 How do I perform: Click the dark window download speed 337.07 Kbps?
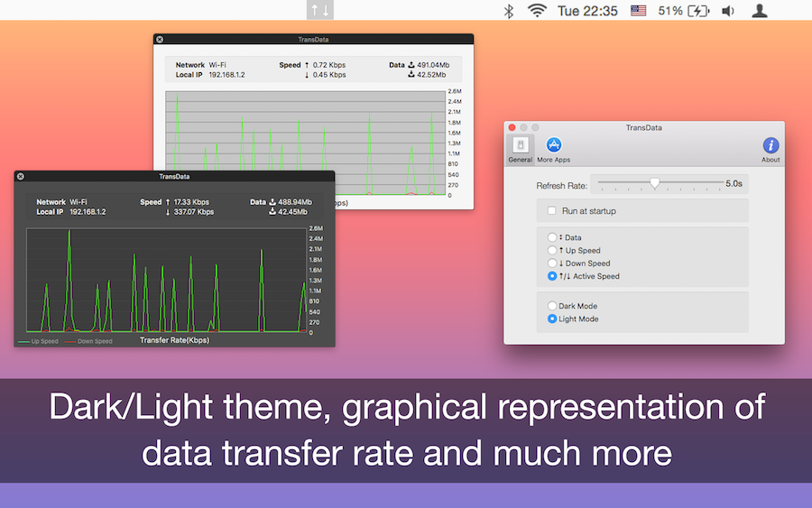[x=194, y=212]
